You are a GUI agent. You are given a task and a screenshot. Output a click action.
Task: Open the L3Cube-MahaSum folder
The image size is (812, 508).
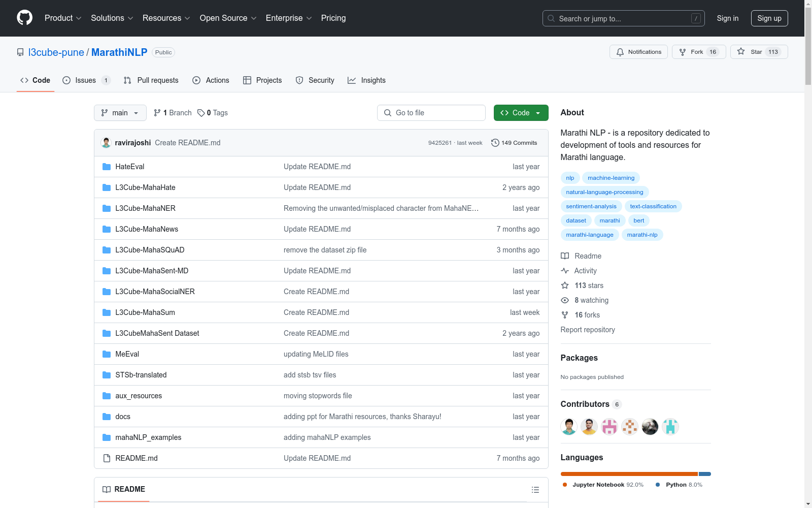pos(145,312)
